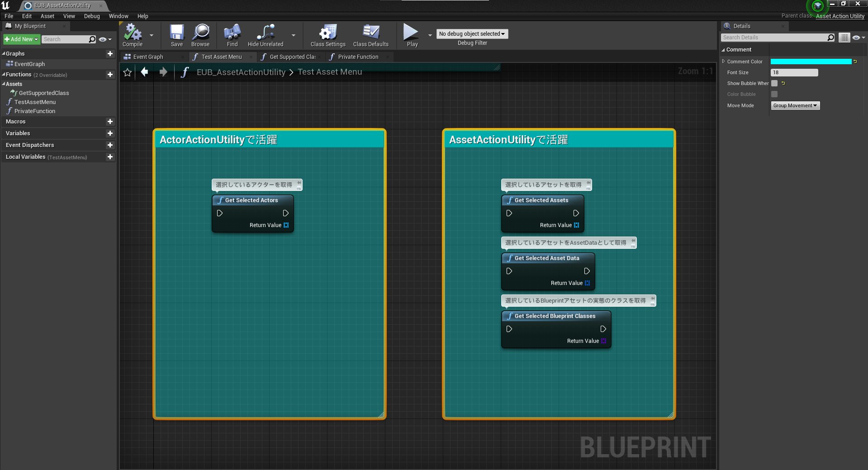Click exec output pin of Get Selected Asset Data
The width and height of the screenshot is (868, 470).
(587, 271)
